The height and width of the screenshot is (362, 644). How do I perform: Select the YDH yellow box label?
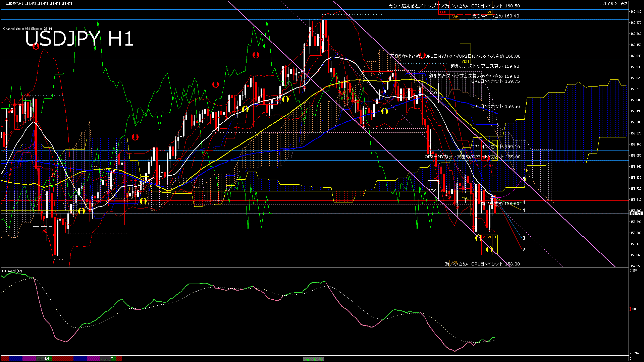(x=465, y=61)
